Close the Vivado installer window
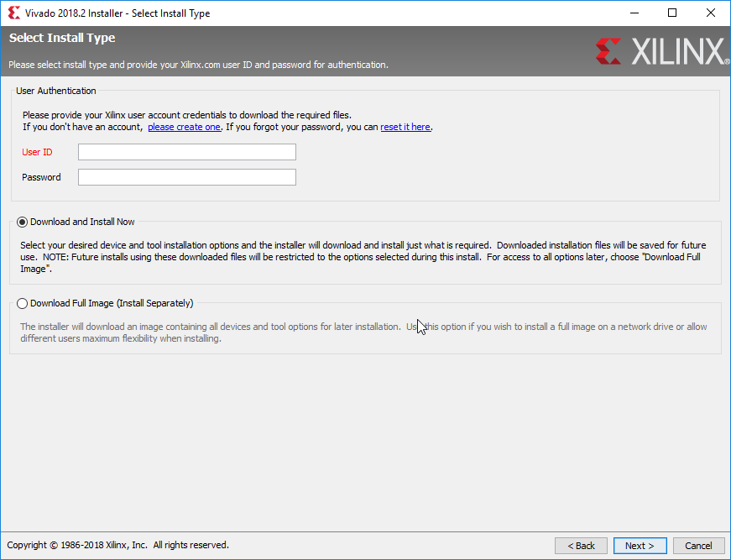Screen dimensions: 731x560 click(711, 13)
